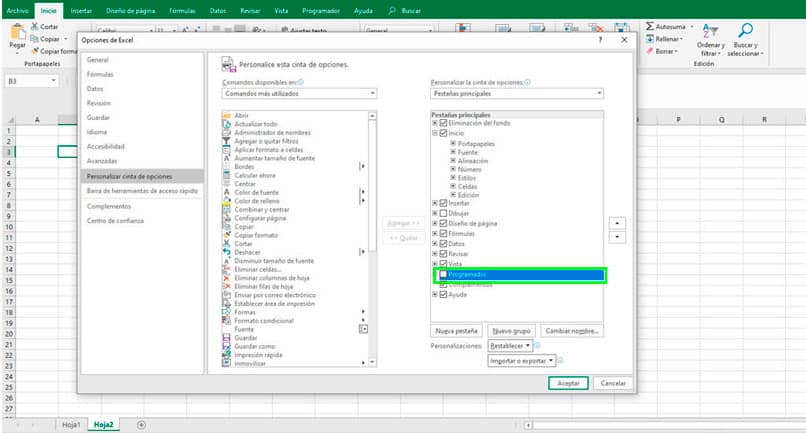Open the Programador ribbon tab
The width and height of the screenshot is (806, 433).
pos(321,11)
